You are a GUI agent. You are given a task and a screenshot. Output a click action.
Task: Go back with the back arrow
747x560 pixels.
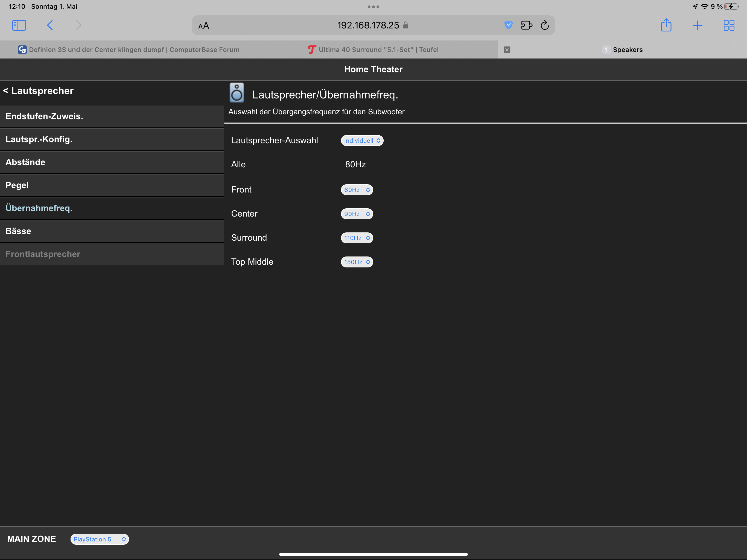[x=50, y=25]
